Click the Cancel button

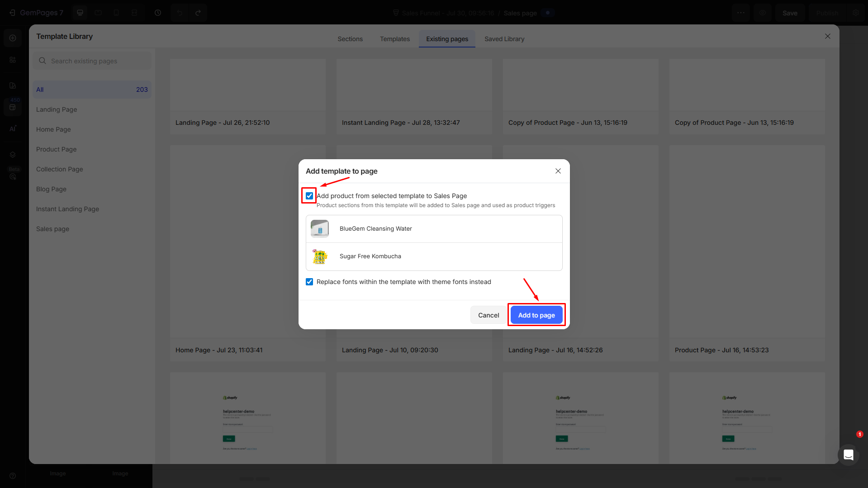pyautogui.click(x=489, y=315)
